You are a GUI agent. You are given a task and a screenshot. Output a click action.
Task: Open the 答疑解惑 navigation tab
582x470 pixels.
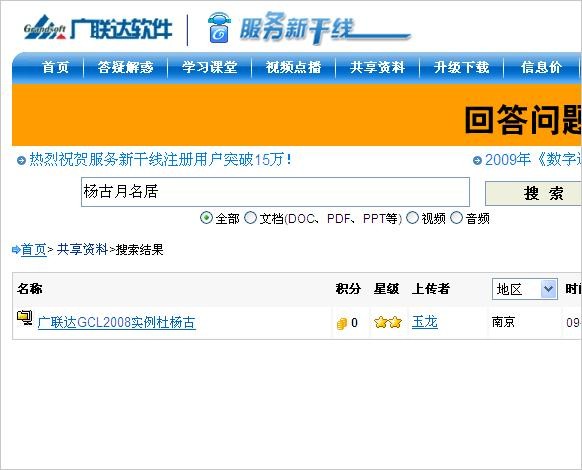click(125, 68)
